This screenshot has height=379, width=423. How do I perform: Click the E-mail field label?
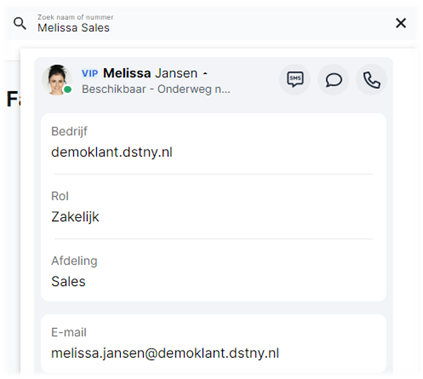69,332
